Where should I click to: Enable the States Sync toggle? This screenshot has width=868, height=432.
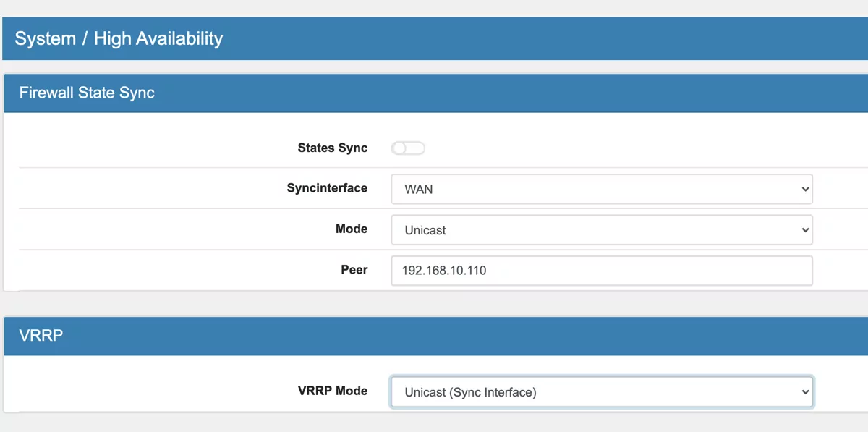tap(407, 148)
